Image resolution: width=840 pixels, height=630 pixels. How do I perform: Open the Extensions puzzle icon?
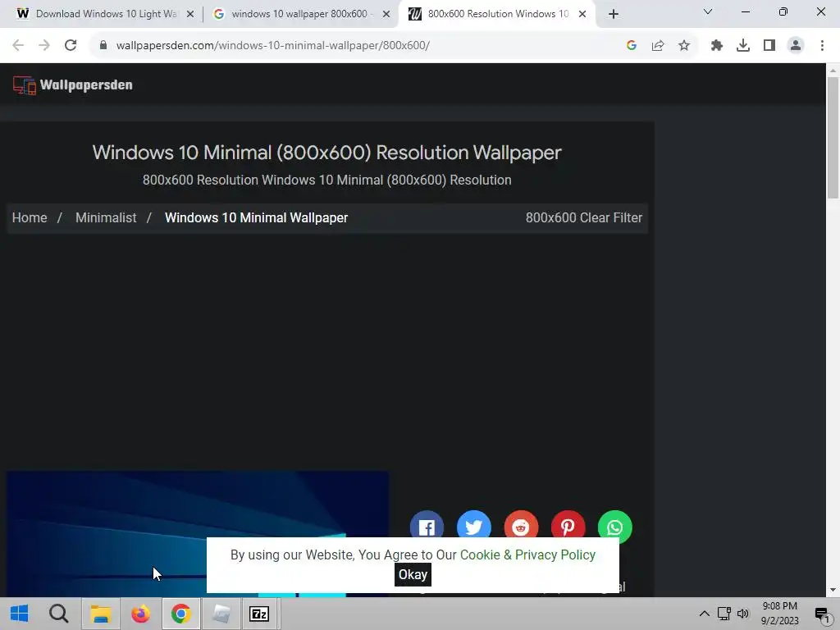[717, 46]
